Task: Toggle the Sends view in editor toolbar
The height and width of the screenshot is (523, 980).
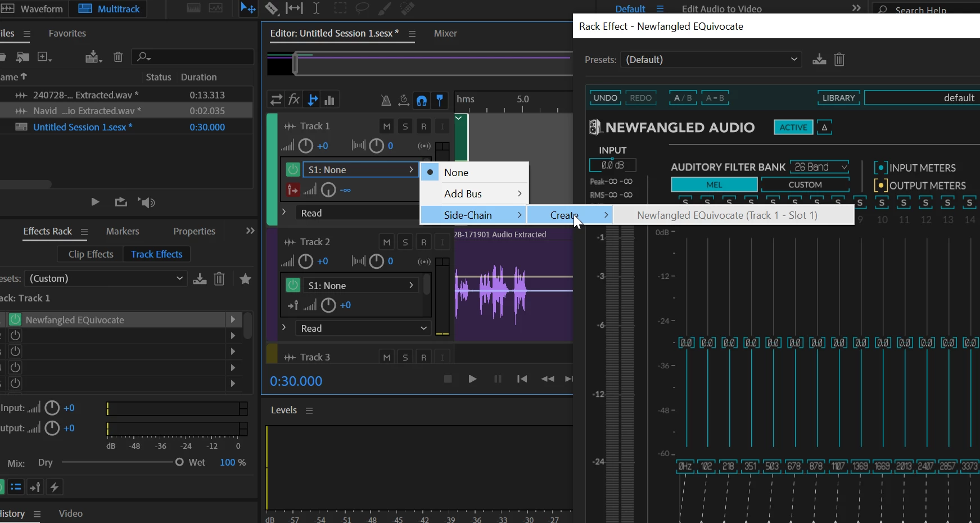Action: 313,100
